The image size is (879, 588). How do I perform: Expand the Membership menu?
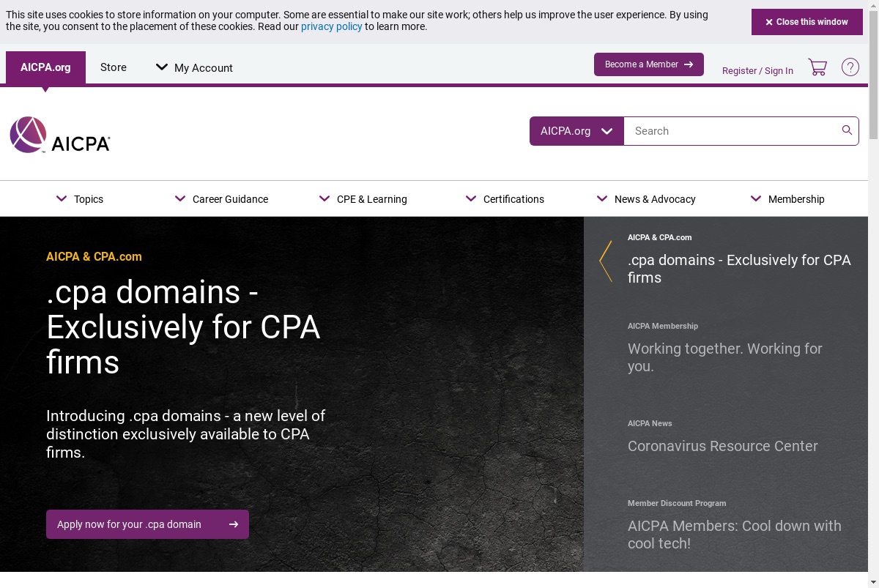click(x=787, y=199)
